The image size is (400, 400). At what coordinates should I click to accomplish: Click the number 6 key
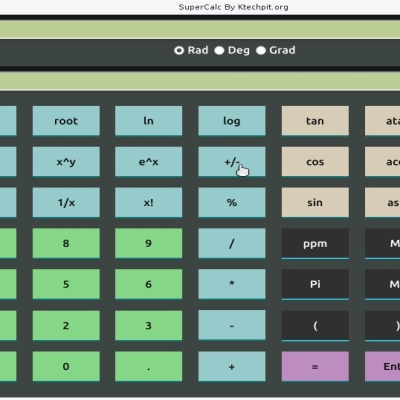coord(149,284)
